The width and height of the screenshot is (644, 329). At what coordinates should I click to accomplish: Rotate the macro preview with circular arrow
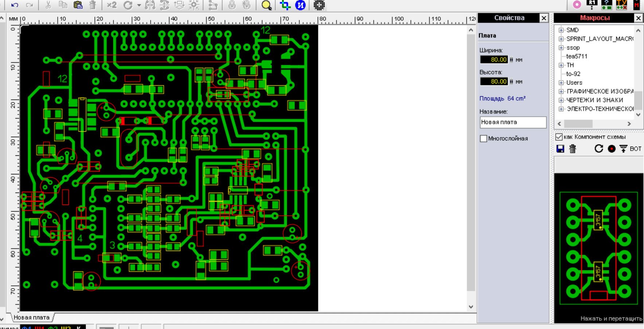[x=598, y=149]
